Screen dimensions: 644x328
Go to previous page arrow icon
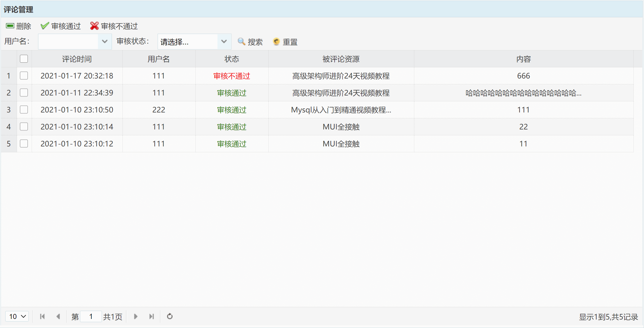point(58,316)
